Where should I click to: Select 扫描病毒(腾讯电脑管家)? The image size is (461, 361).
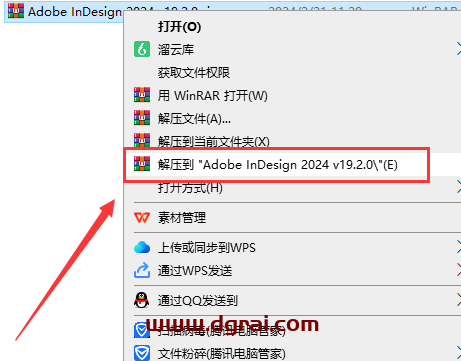click(x=222, y=330)
